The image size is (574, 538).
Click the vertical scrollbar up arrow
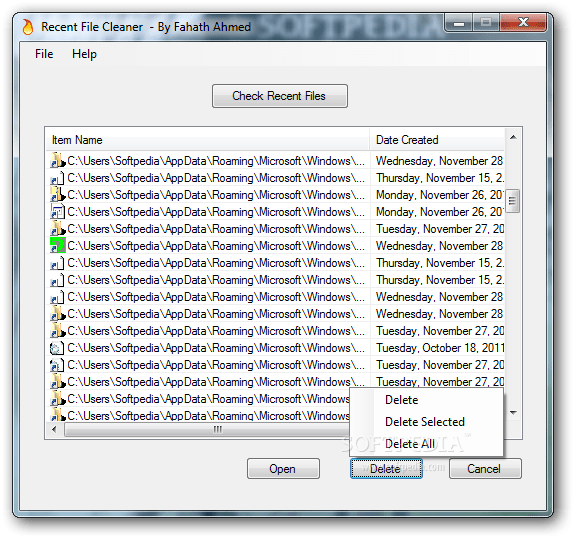tap(513, 137)
